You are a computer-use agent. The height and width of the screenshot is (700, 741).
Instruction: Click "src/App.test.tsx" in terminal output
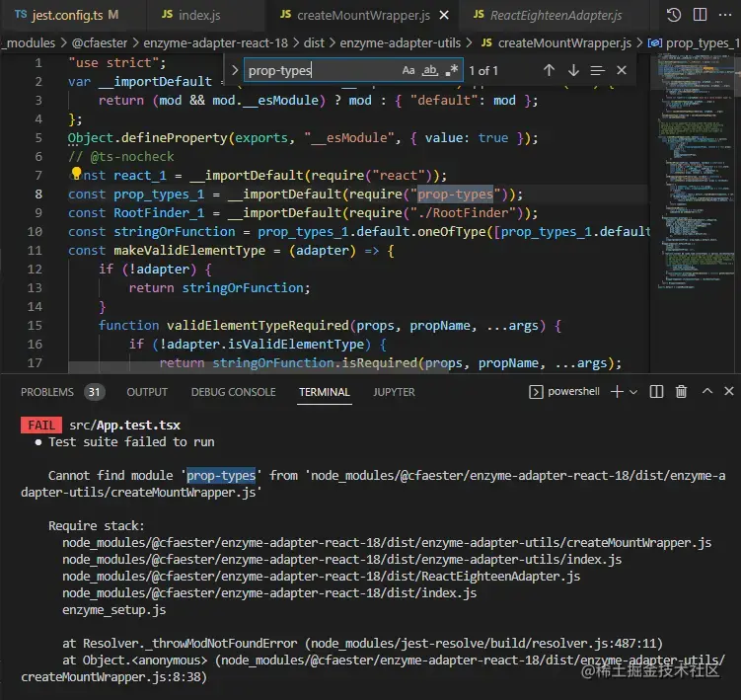click(124, 426)
